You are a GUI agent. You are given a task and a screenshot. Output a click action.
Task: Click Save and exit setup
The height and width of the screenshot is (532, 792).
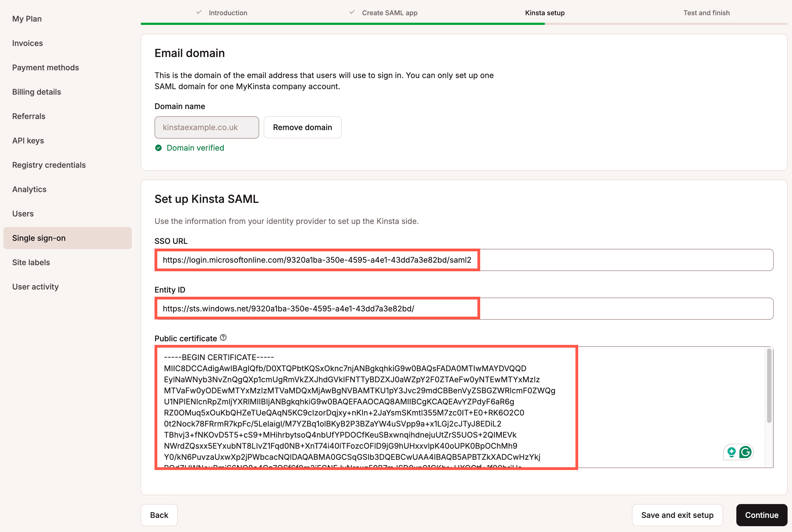click(x=677, y=515)
